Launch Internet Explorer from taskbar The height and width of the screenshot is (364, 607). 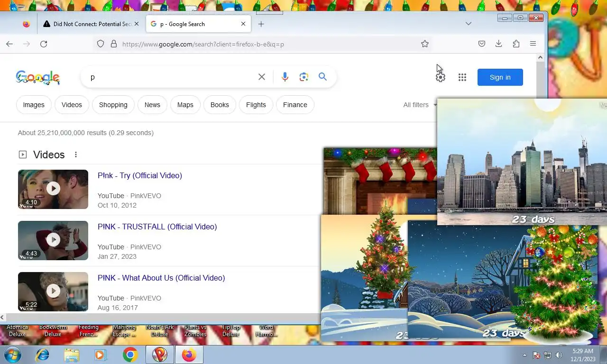tap(43, 355)
